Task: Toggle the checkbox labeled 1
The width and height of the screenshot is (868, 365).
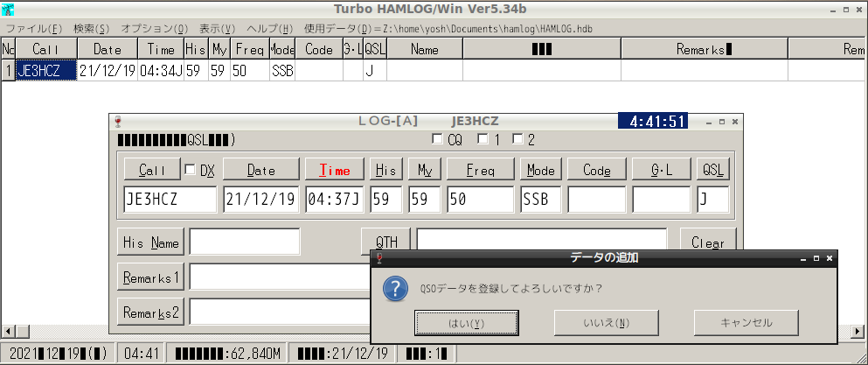Action: point(483,138)
